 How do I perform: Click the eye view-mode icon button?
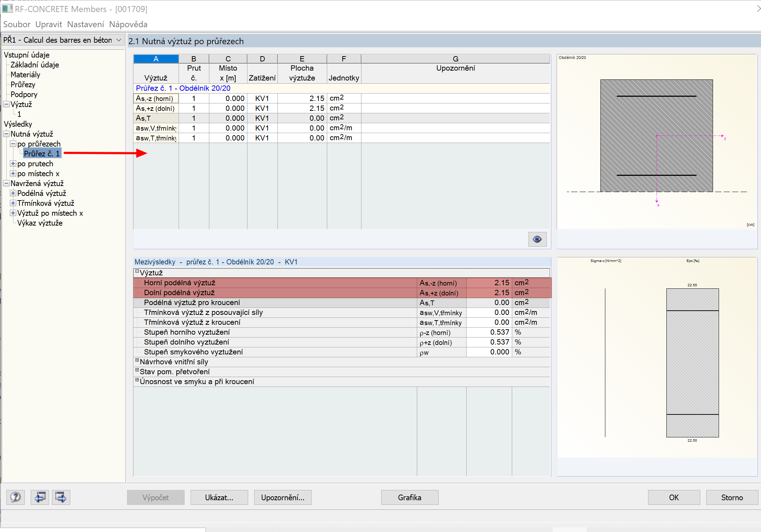[x=537, y=239]
